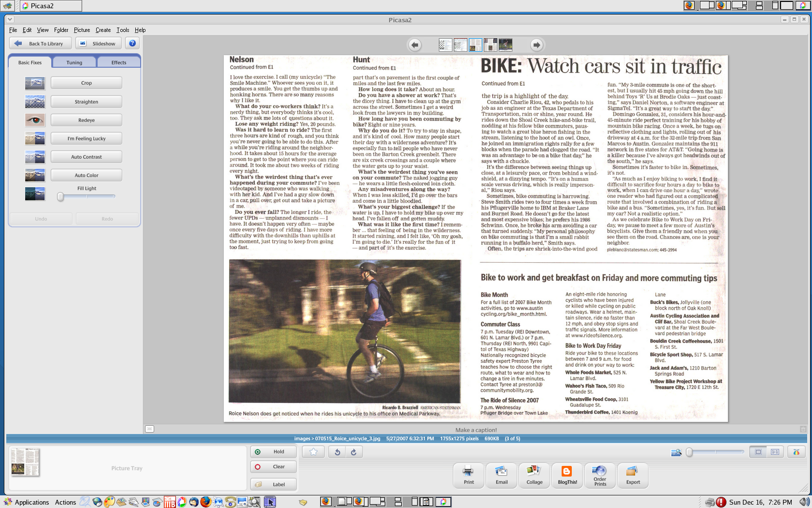
Task: Email this photo
Action: click(x=502, y=475)
